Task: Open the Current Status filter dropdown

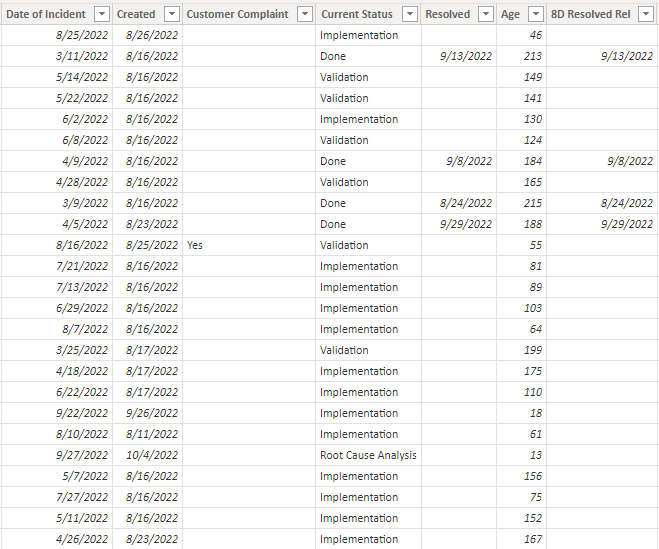Action: pos(410,14)
